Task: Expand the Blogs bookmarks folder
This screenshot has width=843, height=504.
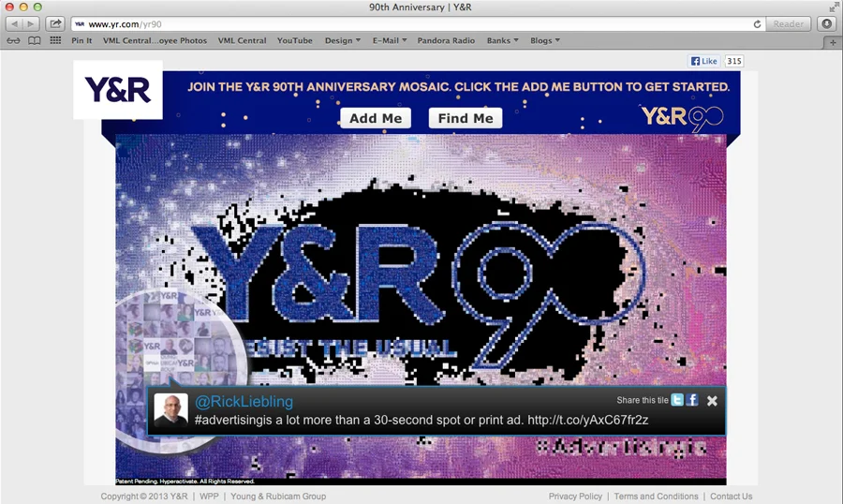Action: point(544,40)
